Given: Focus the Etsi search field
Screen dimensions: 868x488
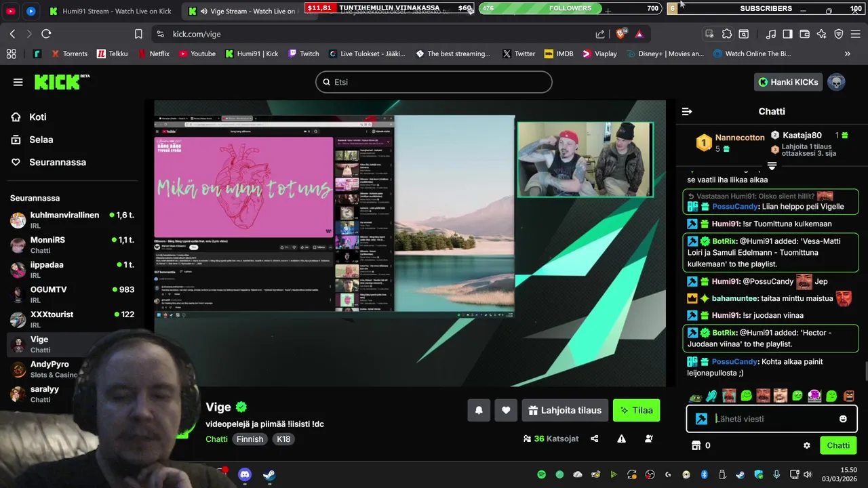Looking at the screenshot, I should pos(434,82).
